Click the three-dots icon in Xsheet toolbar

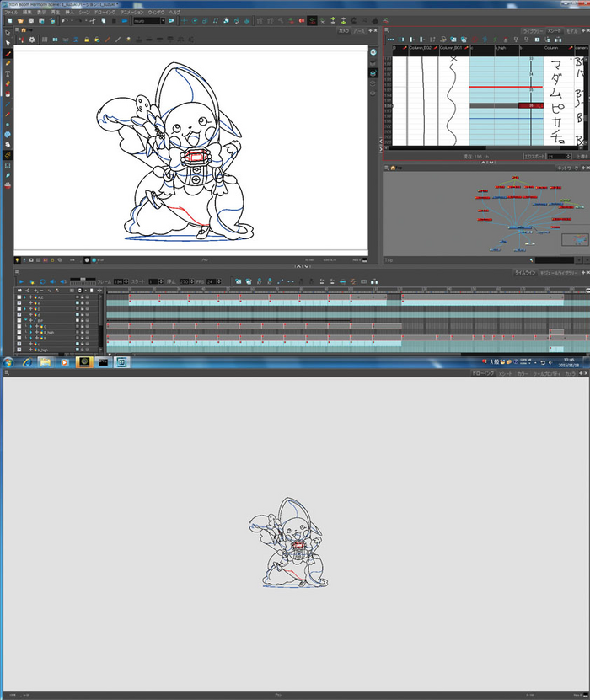(x=391, y=40)
